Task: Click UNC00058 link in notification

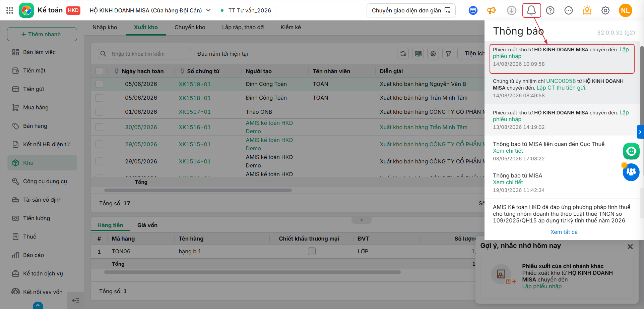Action: tap(561, 81)
